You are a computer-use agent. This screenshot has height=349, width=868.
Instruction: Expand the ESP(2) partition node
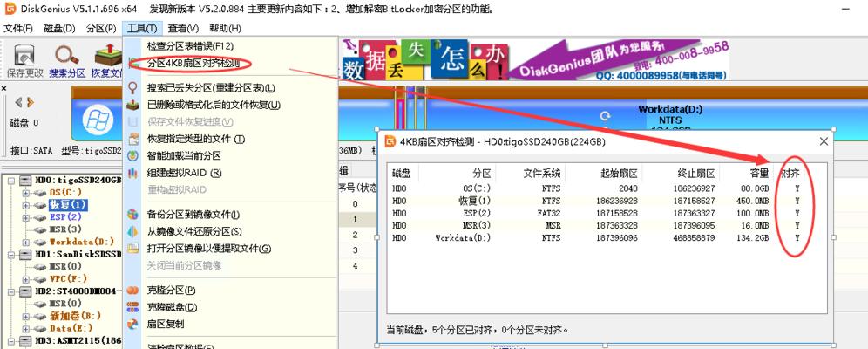[25, 217]
